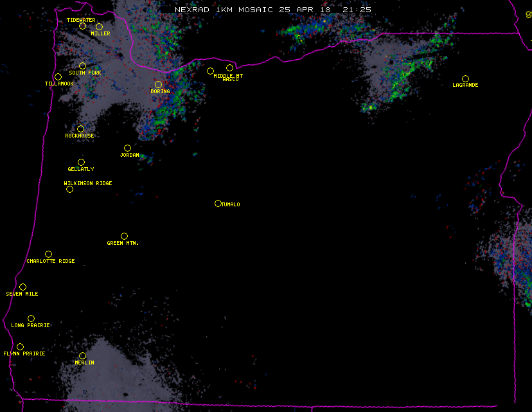532x412 pixels.
Task: Click the Merlin station circle marker
Action: click(82, 355)
